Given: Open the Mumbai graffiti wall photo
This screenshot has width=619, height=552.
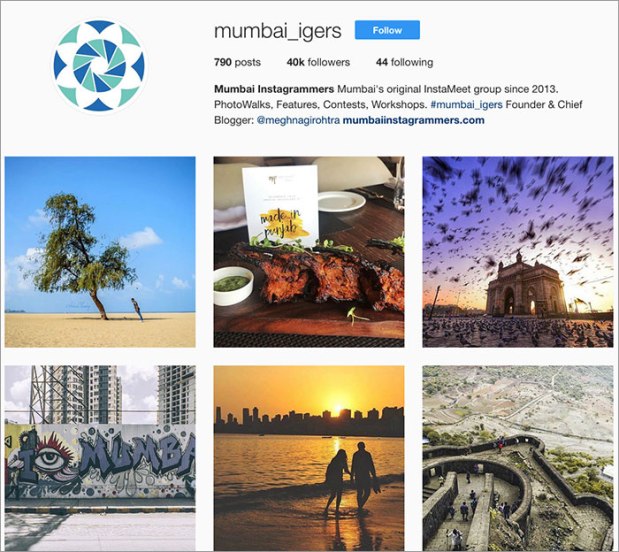Looking at the screenshot, I should (x=100, y=457).
